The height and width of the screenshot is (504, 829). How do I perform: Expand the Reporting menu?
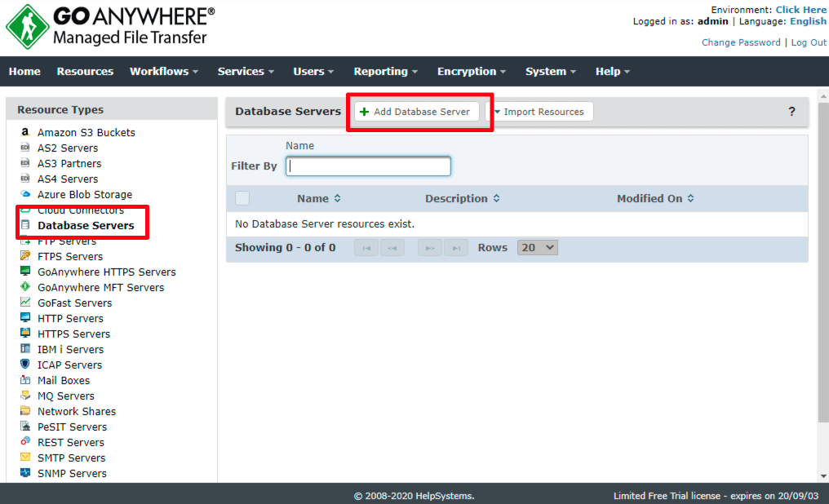[x=385, y=71]
